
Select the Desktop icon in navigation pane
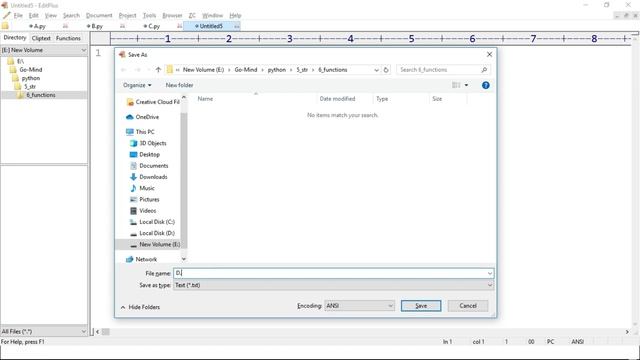tap(133, 155)
